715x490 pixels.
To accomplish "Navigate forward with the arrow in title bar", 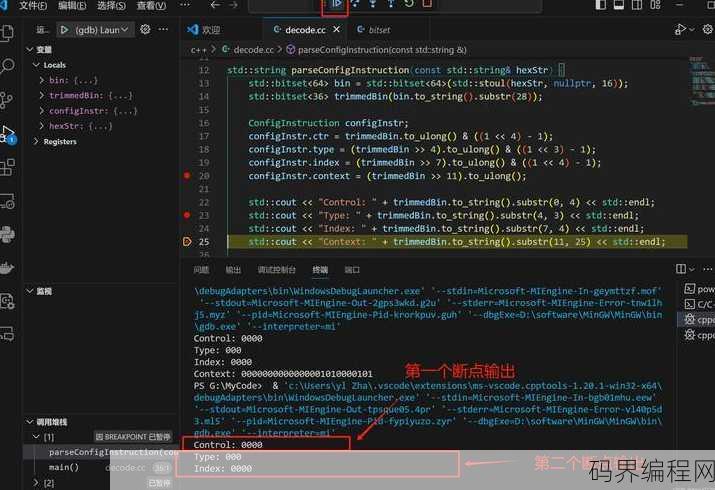I will click(233, 5).
